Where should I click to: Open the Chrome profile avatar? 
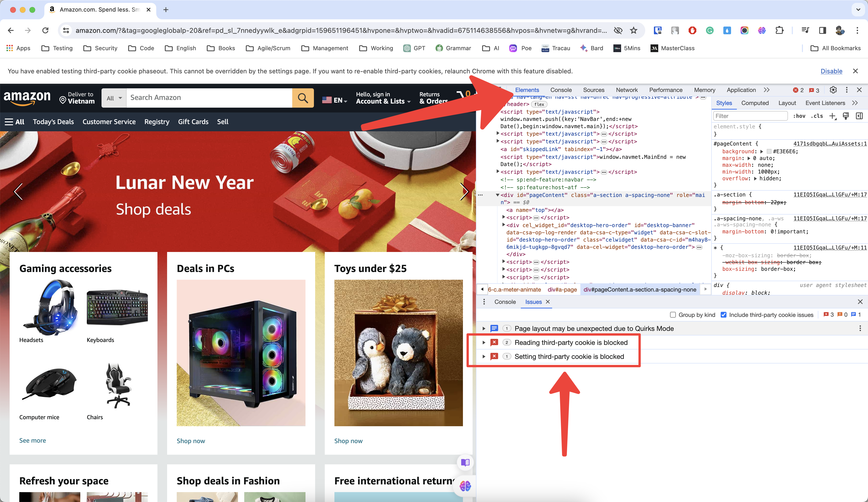point(840,30)
